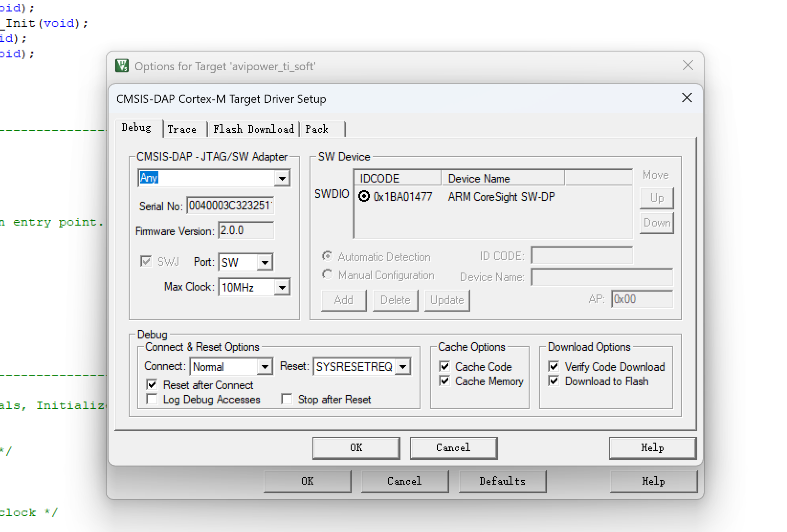Viewport: 787px width, 532px height.
Task: Open the Max Clock 10MHz dropdown
Action: click(x=282, y=287)
